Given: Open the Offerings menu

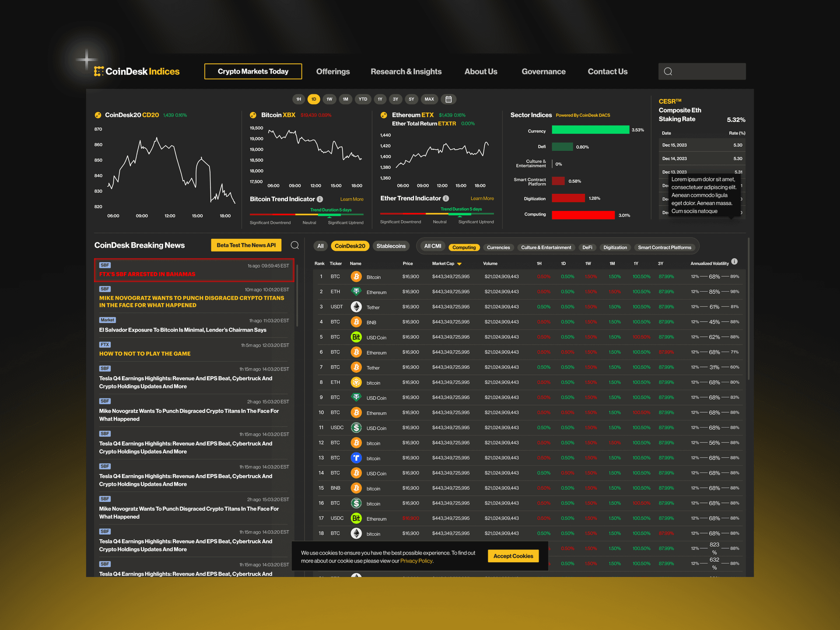Looking at the screenshot, I should pyautogui.click(x=333, y=71).
